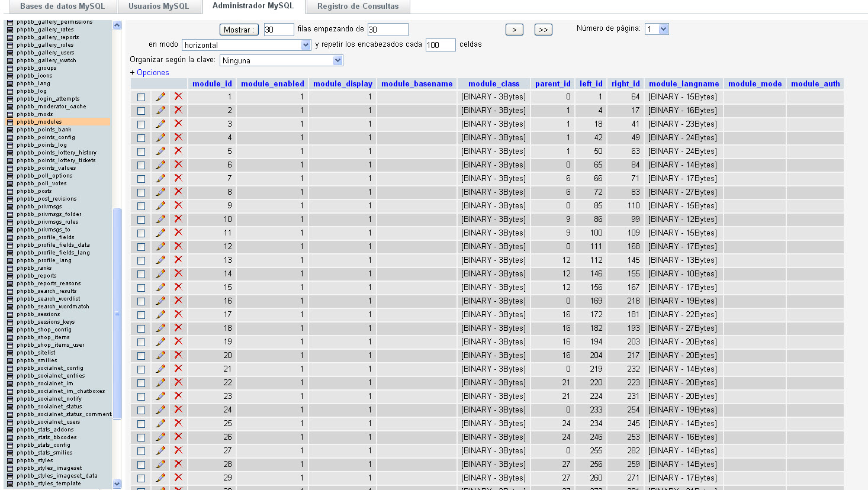Screen dimensions: 868x490
Task: Check the box for module_id 28
Action: 141,465
